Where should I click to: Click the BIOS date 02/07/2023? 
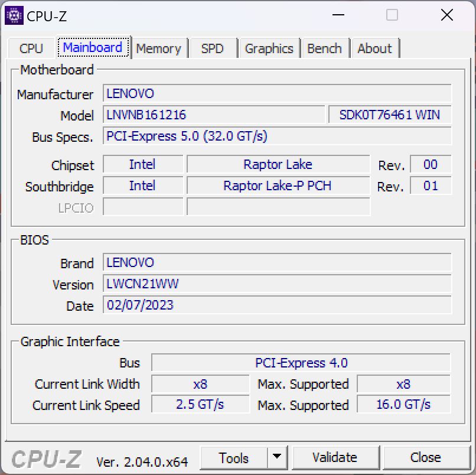click(x=277, y=305)
